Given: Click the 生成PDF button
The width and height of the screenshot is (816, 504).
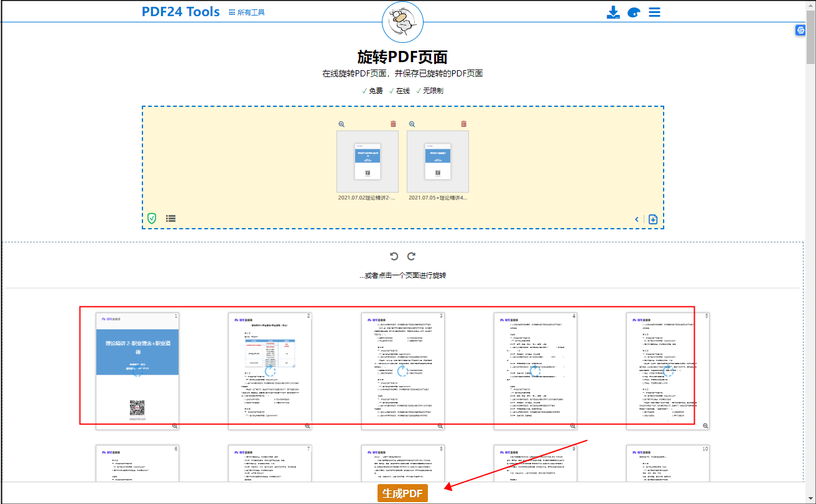Looking at the screenshot, I should pyautogui.click(x=402, y=493).
